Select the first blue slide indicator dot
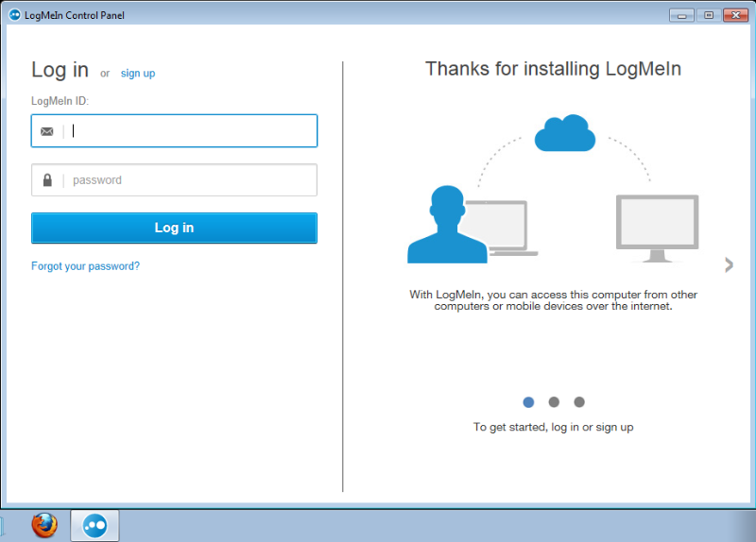 (x=528, y=402)
